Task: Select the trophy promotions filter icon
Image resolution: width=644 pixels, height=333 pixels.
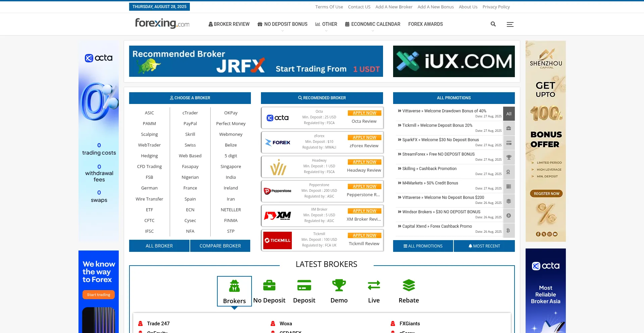Action: pos(509,157)
